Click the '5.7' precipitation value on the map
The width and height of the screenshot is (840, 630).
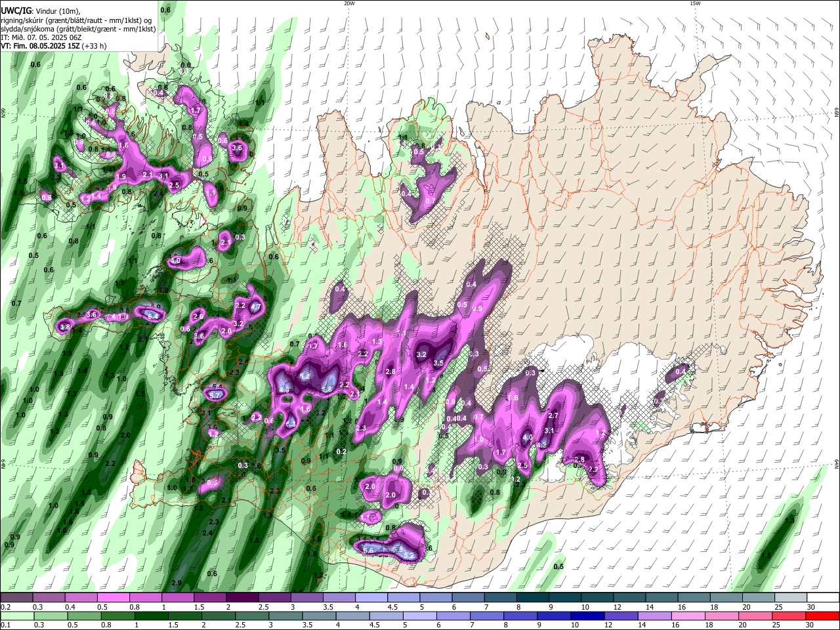pyautogui.click(x=215, y=395)
